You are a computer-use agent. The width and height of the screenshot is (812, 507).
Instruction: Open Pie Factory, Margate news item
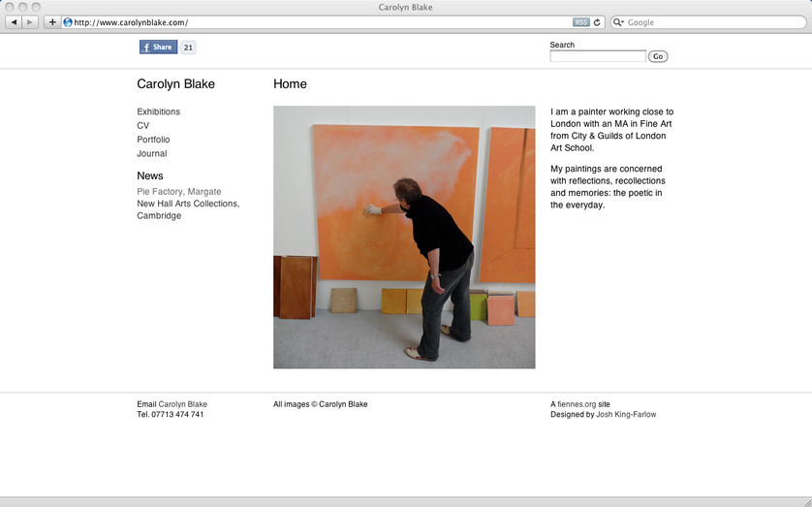178,191
